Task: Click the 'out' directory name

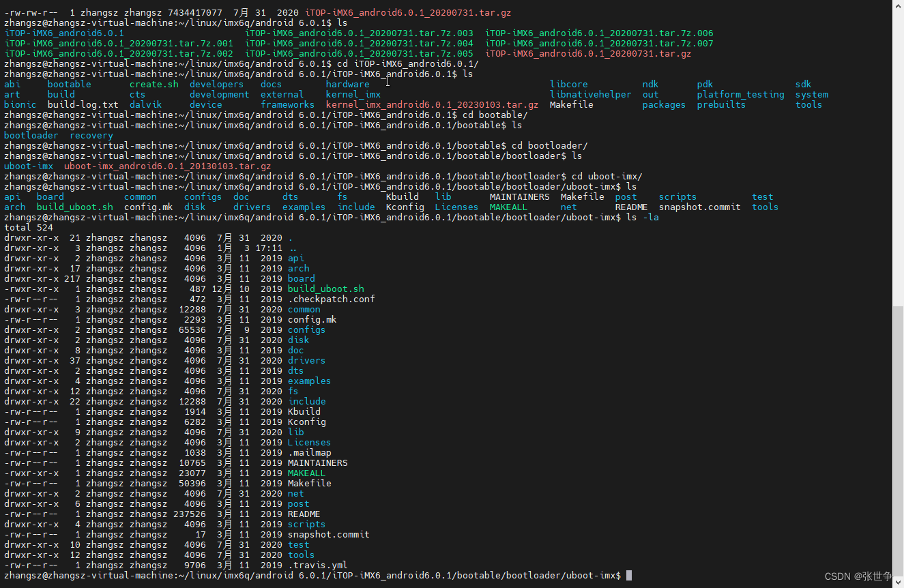Action: tap(651, 95)
